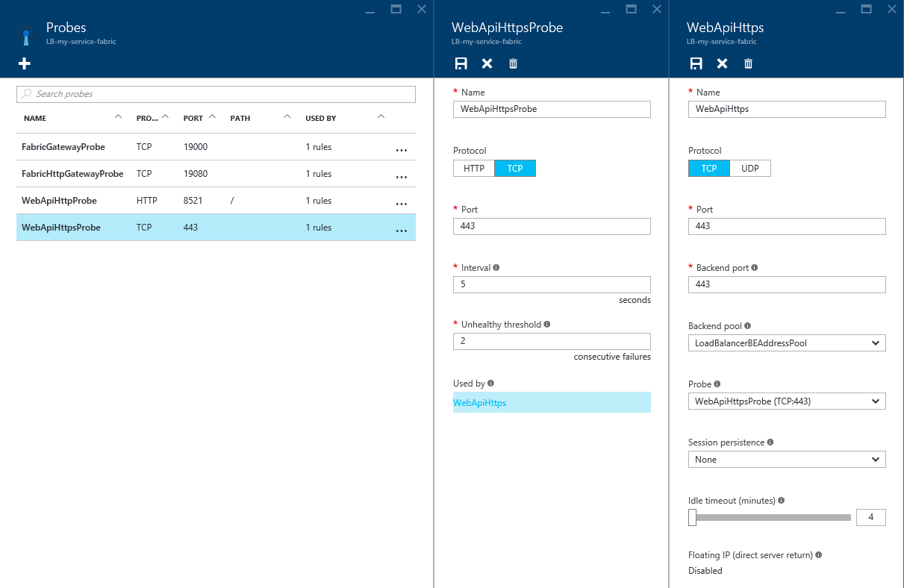Image resolution: width=904 pixels, height=588 pixels.
Task: Delete the WebApiHttps rule via trash icon
Action: click(747, 63)
